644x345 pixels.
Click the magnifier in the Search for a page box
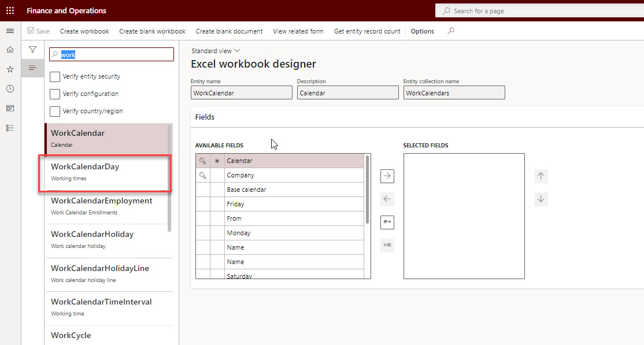(446, 11)
